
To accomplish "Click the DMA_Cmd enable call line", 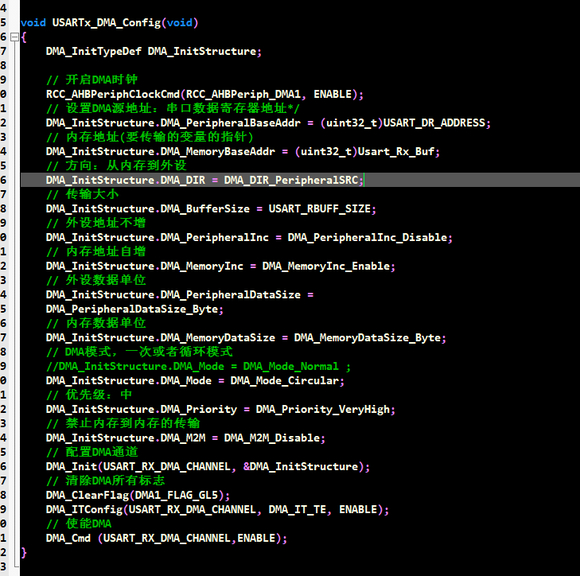I will 166,538.
